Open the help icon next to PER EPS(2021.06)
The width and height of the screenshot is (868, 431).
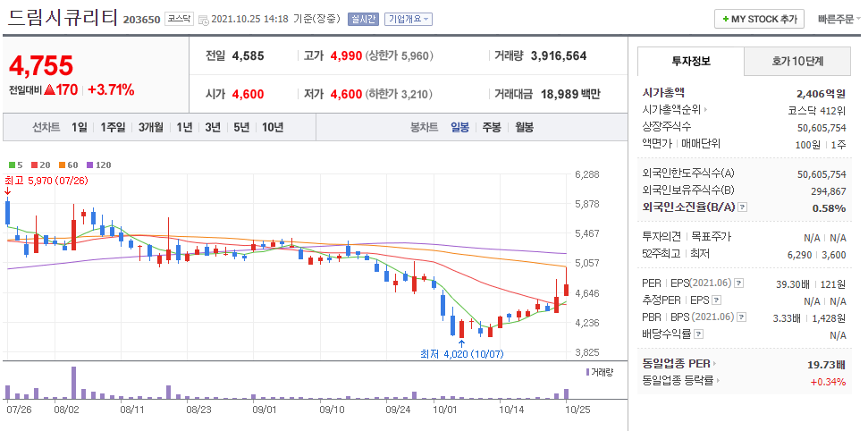(x=738, y=283)
